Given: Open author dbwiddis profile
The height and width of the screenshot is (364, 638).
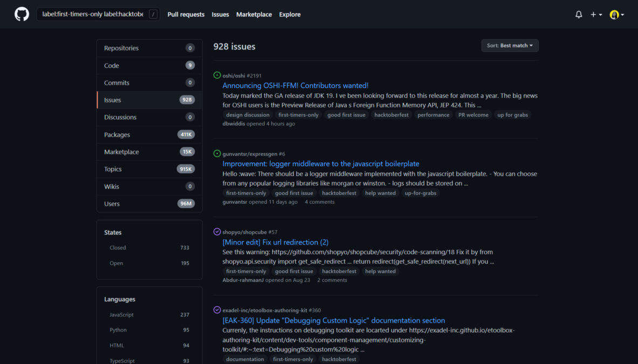Looking at the screenshot, I should coord(234,123).
